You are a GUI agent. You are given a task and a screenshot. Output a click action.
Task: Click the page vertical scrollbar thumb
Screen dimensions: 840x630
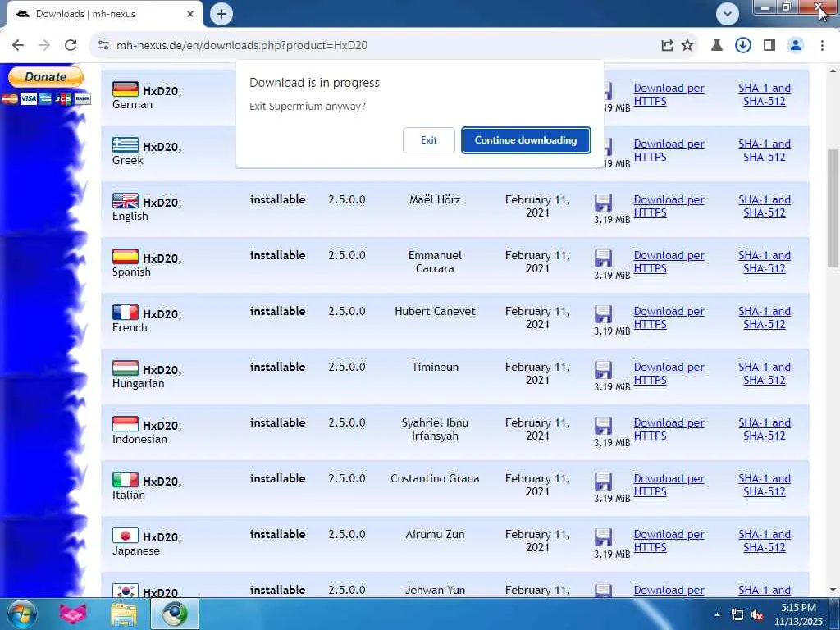point(833,209)
